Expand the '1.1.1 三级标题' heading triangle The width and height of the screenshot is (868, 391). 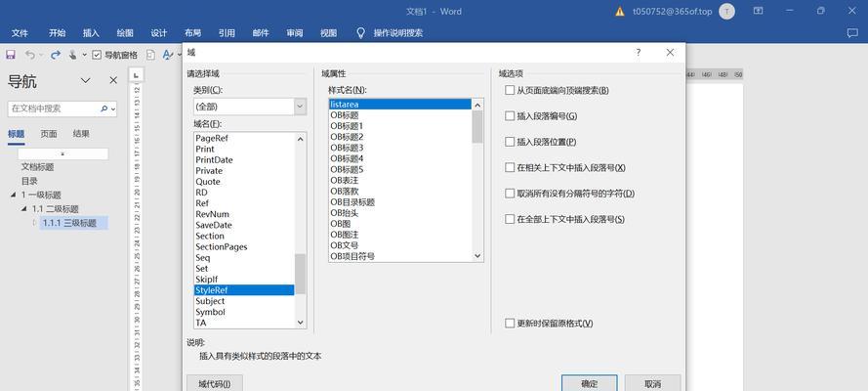(x=34, y=223)
